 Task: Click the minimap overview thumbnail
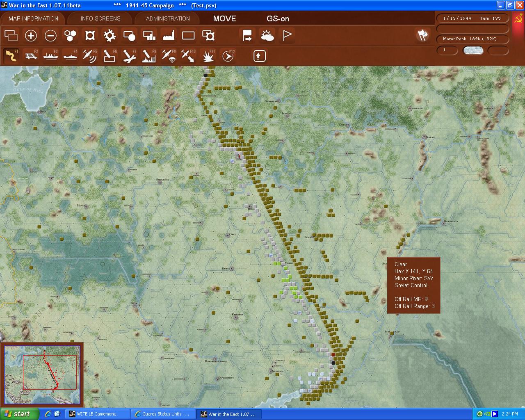point(42,374)
